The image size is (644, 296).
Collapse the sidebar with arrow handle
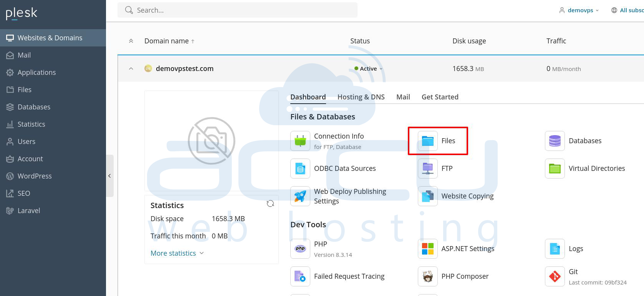pos(110,176)
